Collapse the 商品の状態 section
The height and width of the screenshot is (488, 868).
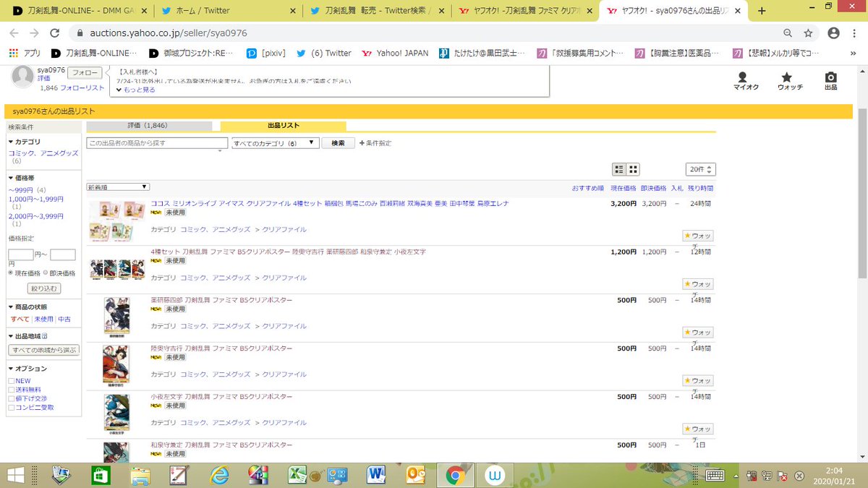point(27,307)
